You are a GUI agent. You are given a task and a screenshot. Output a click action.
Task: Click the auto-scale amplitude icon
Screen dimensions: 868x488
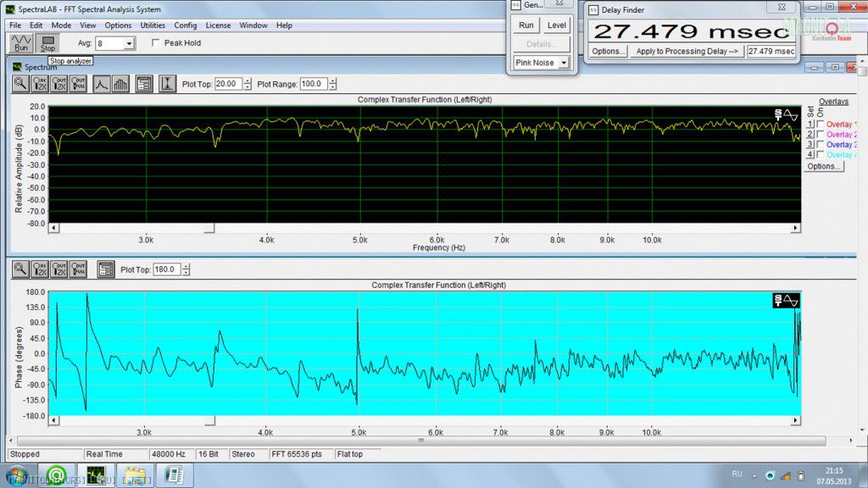(x=167, y=84)
